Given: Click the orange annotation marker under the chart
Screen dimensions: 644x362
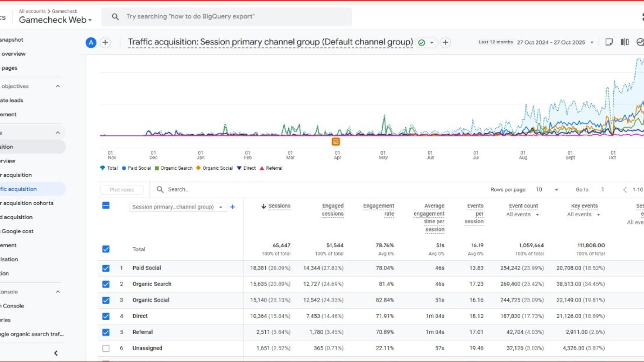Looking at the screenshot, I should tap(336, 142).
